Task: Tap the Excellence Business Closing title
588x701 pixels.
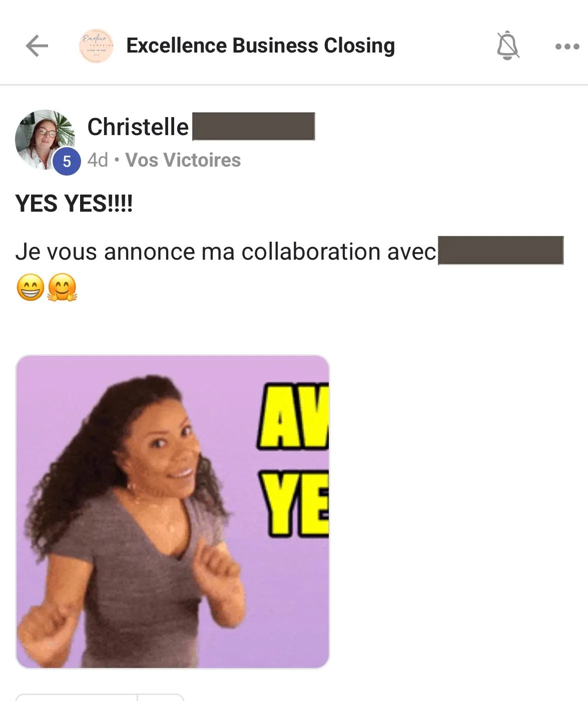Action: pos(260,46)
